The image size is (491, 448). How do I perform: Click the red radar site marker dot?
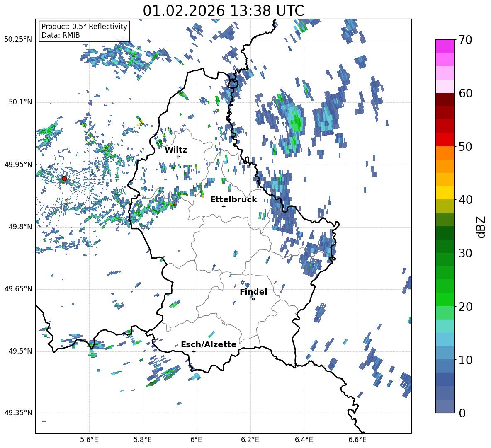click(x=64, y=179)
